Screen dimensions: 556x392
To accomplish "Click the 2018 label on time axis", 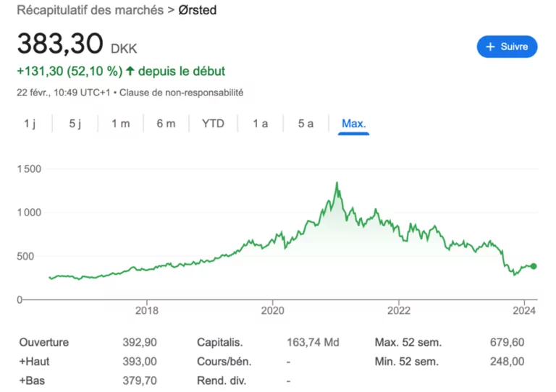I will 147,310.
